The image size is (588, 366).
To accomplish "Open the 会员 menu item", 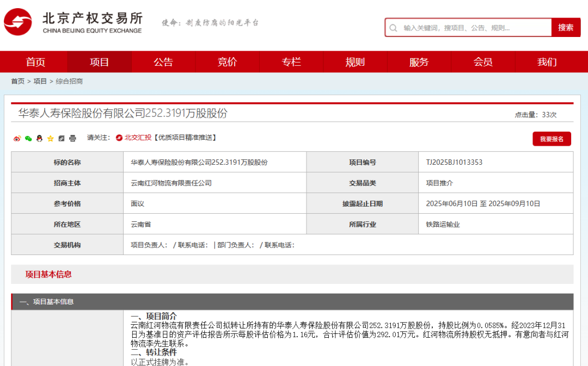I will point(483,62).
